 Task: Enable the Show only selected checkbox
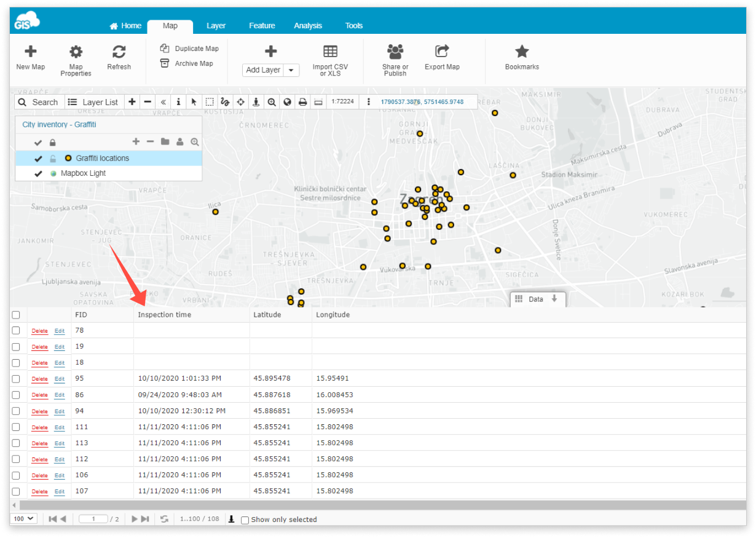(x=245, y=520)
